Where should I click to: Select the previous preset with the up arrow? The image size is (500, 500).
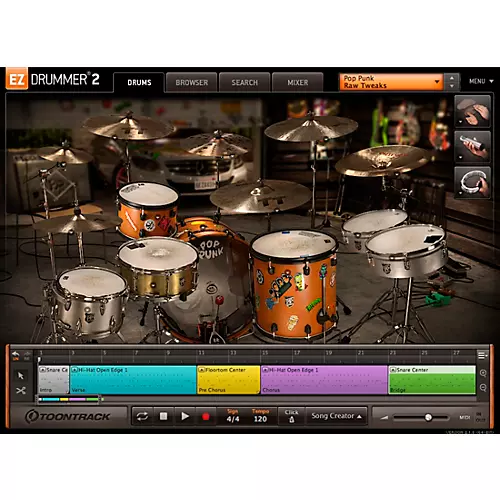(452, 78)
